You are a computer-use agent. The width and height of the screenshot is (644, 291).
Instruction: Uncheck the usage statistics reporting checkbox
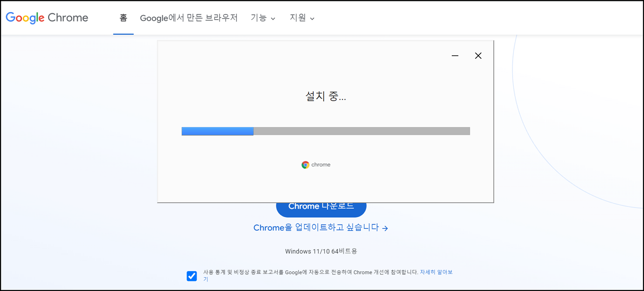(192, 276)
